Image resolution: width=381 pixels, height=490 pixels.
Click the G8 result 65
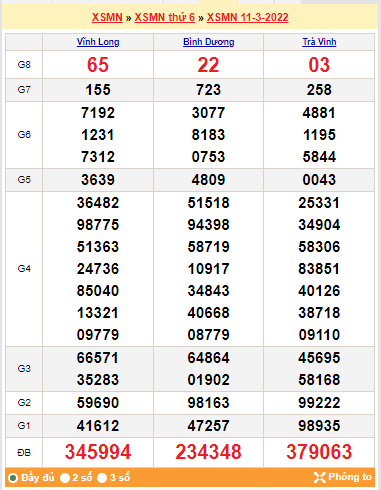point(98,65)
